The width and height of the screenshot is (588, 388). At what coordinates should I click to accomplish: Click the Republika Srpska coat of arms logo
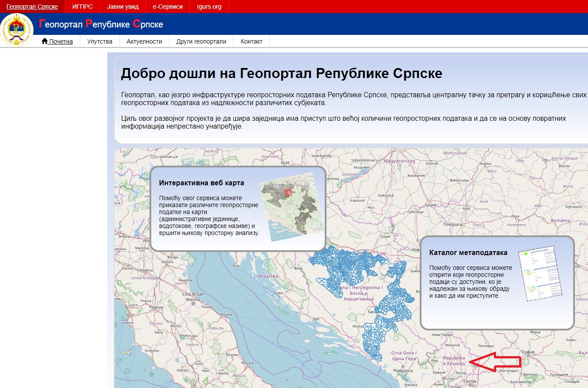pyautogui.click(x=17, y=30)
